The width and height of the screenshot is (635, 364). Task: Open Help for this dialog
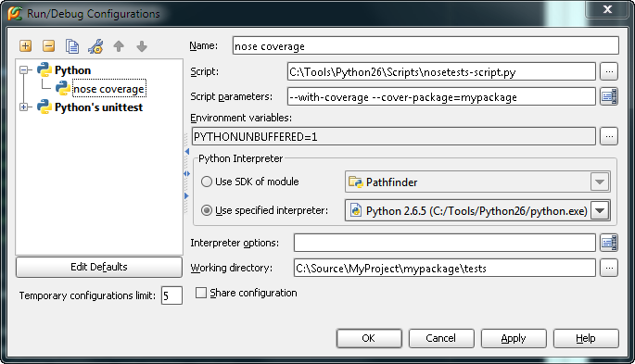[586, 338]
